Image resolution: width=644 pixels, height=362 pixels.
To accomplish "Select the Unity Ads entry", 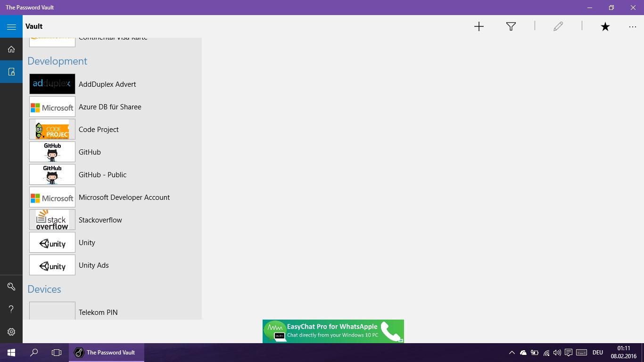I will pos(93,265).
